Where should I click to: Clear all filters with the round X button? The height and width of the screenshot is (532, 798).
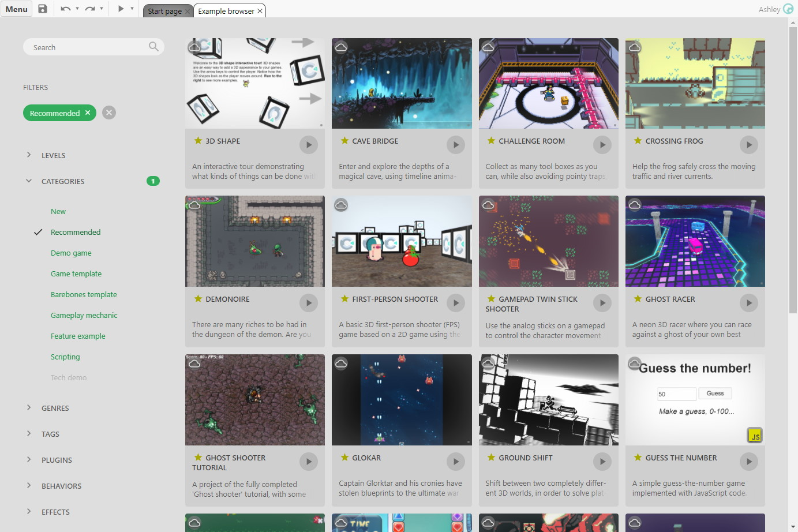[109, 113]
